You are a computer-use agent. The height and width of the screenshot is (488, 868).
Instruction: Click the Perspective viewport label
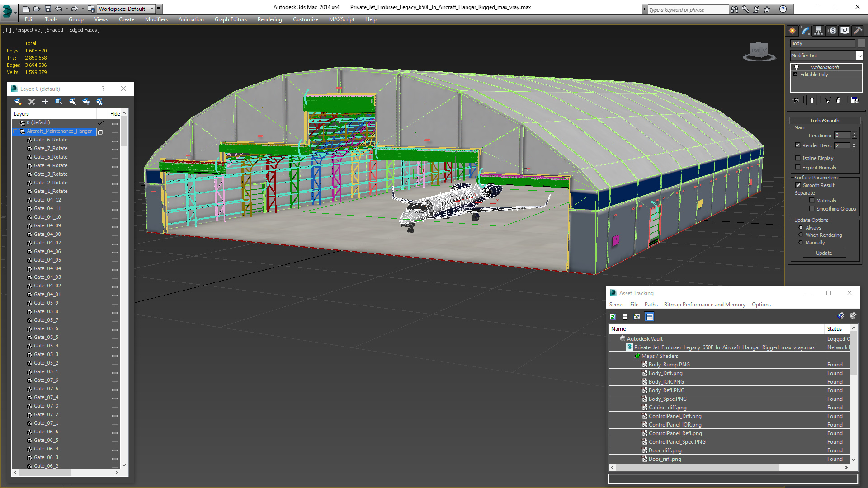(x=27, y=30)
